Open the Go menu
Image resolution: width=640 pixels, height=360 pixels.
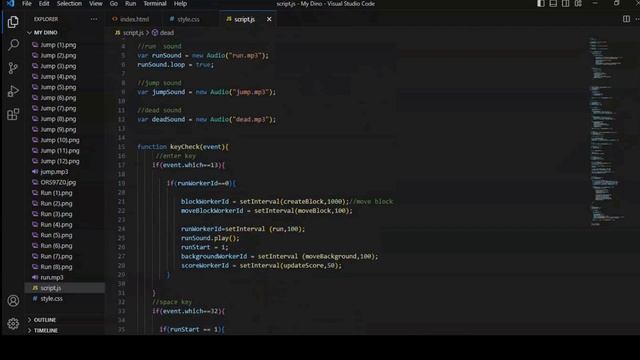(x=114, y=4)
